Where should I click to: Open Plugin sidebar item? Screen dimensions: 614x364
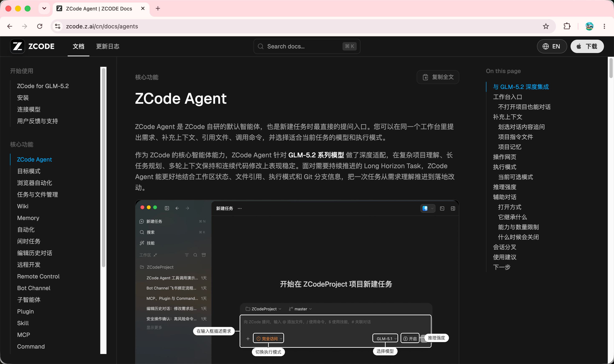[x=25, y=312]
